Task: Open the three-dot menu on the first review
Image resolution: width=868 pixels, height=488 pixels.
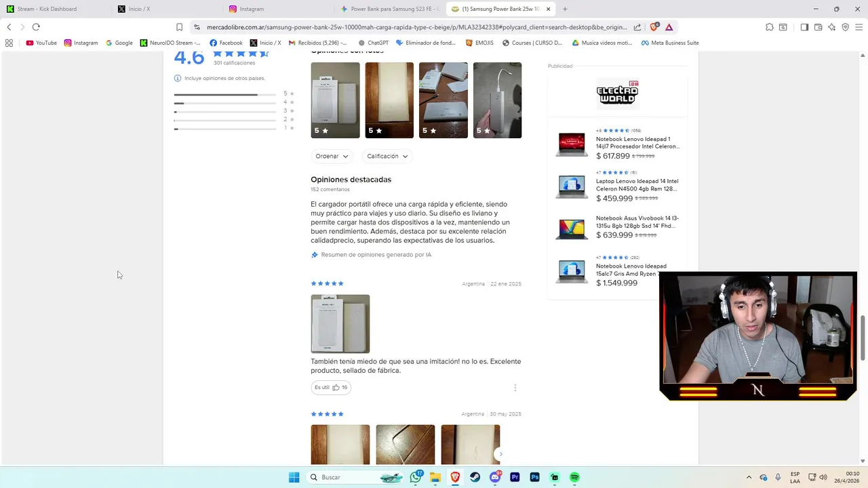Action: pyautogui.click(x=515, y=388)
